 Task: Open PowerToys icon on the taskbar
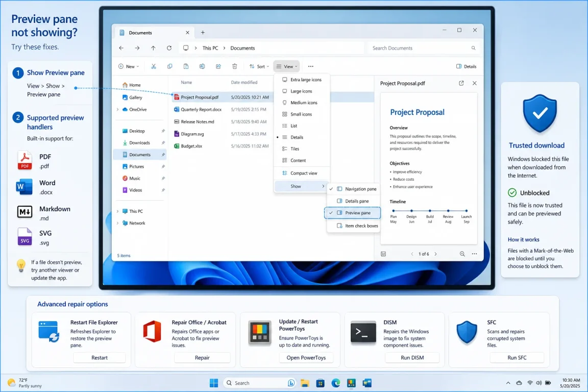[351, 383]
